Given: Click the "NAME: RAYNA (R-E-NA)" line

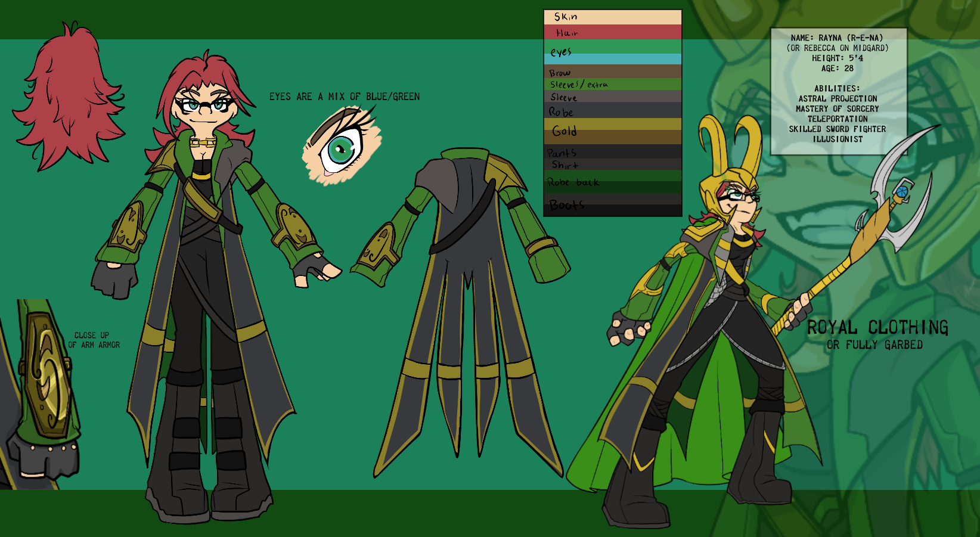Looking at the screenshot, I should click(x=837, y=38).
